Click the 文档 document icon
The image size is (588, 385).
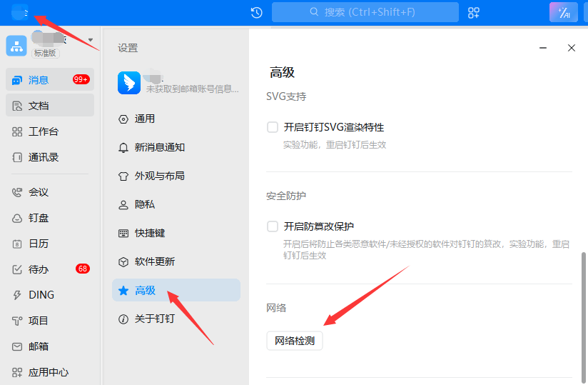17,106
